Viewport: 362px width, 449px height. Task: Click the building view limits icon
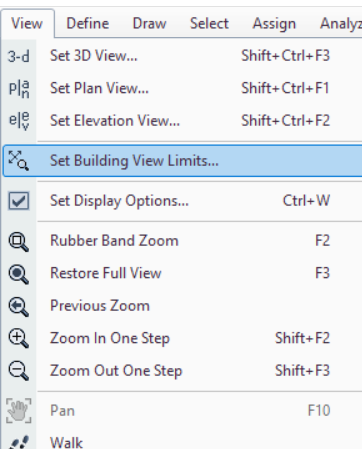pyautogui.click(x=19, y=161)
